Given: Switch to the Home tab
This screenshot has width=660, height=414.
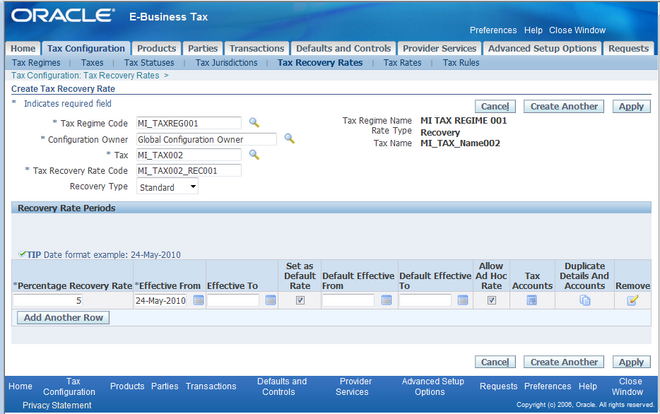Looking at the screenshot, I should pyautogui.click(x=23, y=48).
